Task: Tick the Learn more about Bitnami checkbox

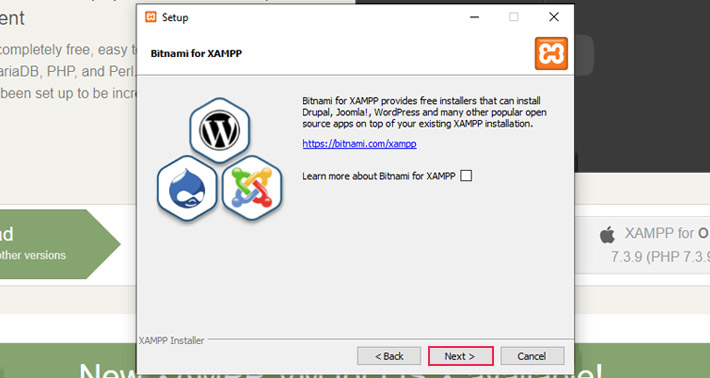Action: pyautogui.click(x=466, y=176)
